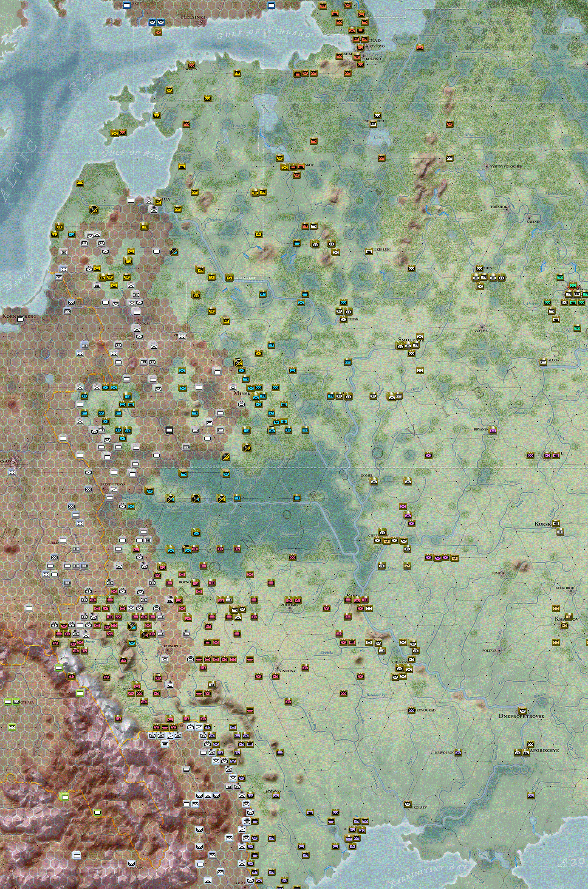Click the red counter covering Tallinn

pos(191,65)
